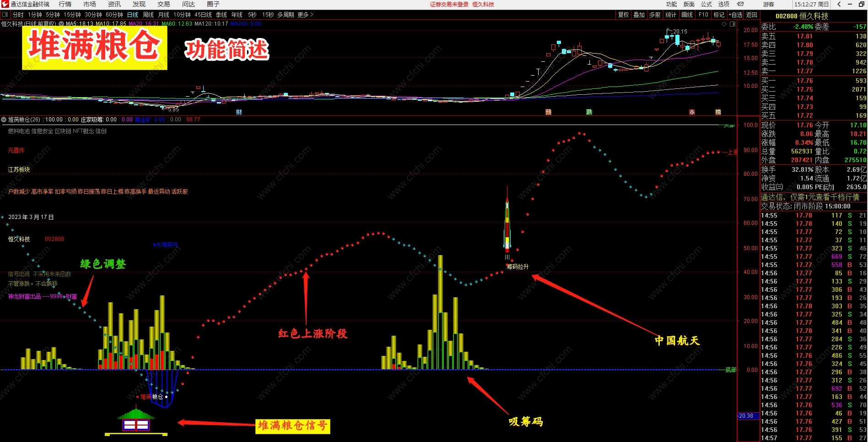Open the 问达 menu
Screen dimensions: 868x442
189,4
